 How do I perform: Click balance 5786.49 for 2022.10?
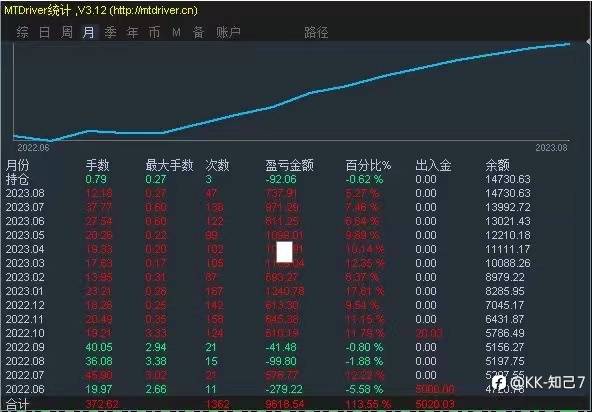505,333
